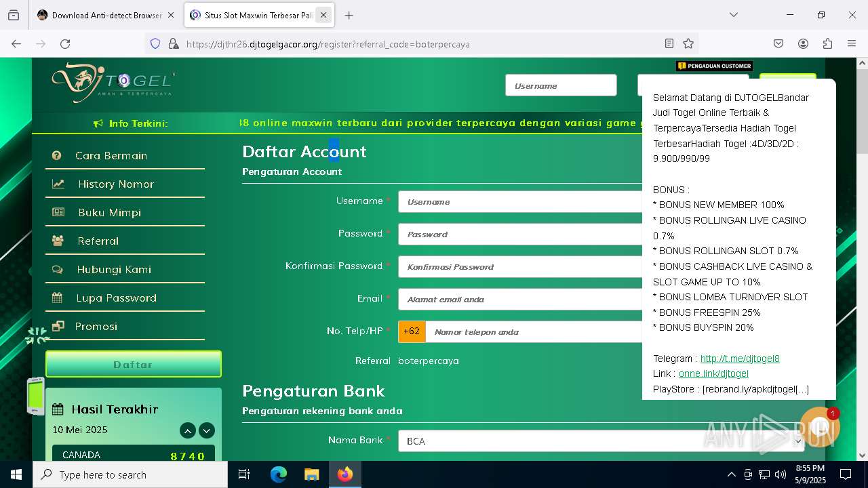Show hidden system tray icons
The height and width of the screenshot is (488, 868).
(731, 474)
